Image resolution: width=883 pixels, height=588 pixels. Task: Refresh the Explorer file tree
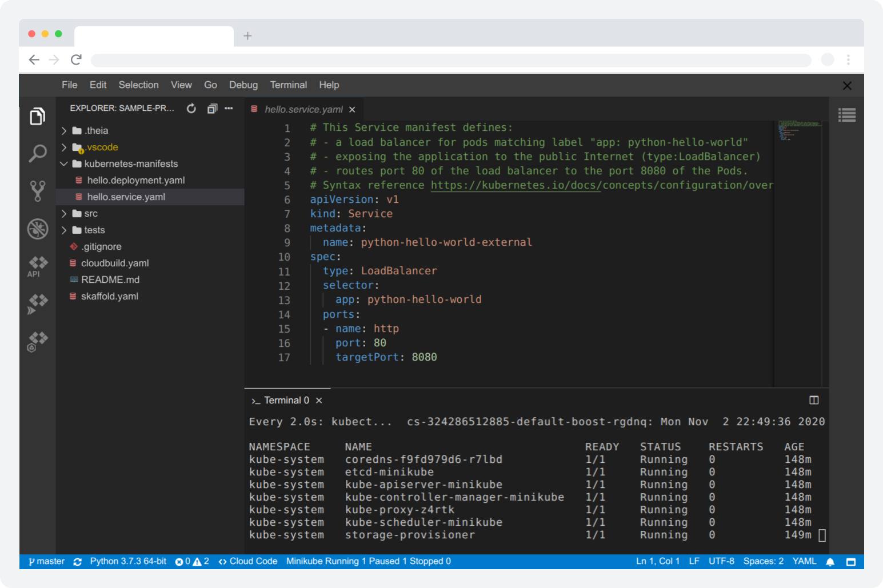pos(191,108)
